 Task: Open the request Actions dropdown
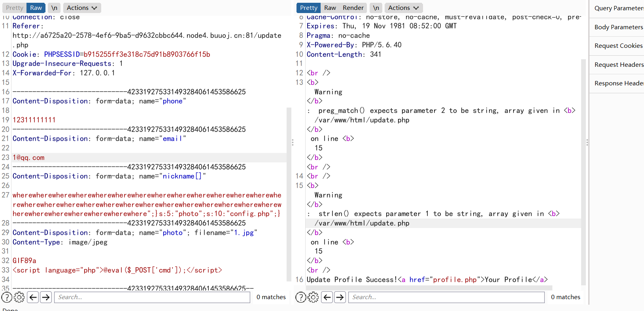point(82,8)
